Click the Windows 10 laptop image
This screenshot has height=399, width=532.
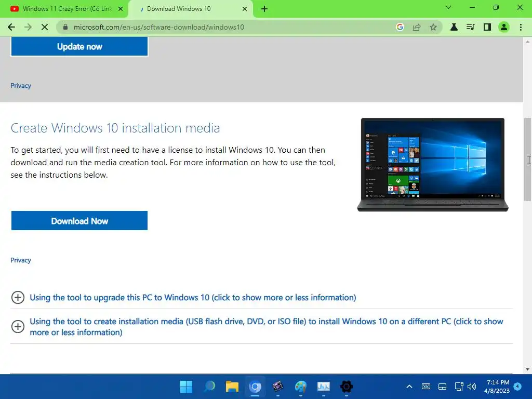[x=433, y=165]
